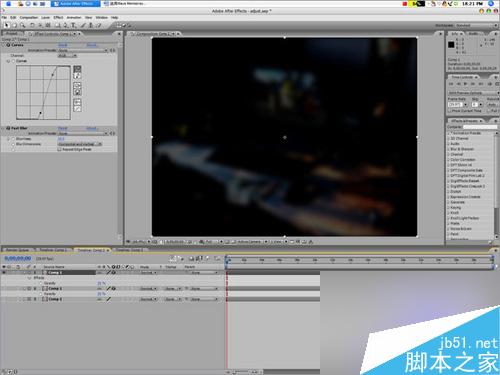Open the Curves Channel dropdown
This screenshot has width=500, height=375.
coord(68,56)
